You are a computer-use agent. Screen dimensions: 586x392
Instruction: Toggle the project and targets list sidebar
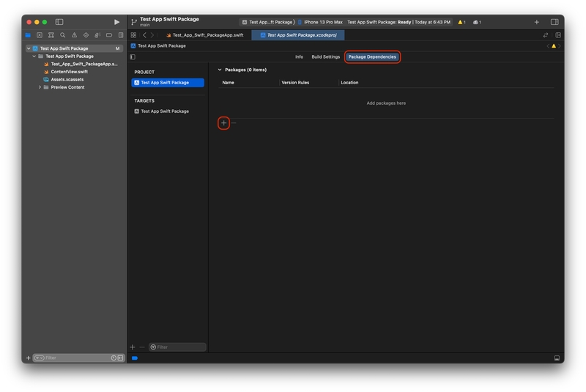pos(133,56)
